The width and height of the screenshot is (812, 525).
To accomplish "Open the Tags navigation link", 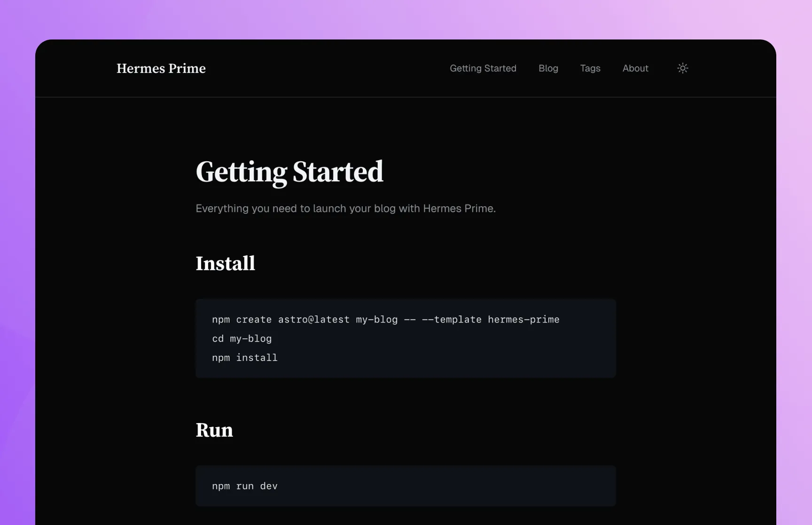I will click(590, 68).
